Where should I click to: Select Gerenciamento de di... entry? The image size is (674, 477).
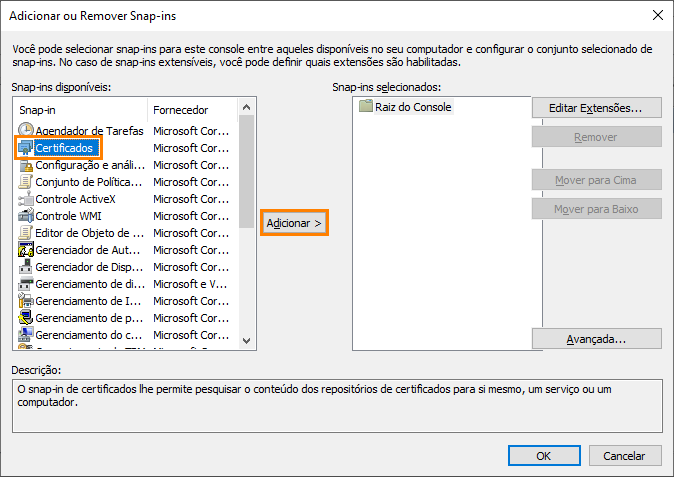(x=90, y=284)
